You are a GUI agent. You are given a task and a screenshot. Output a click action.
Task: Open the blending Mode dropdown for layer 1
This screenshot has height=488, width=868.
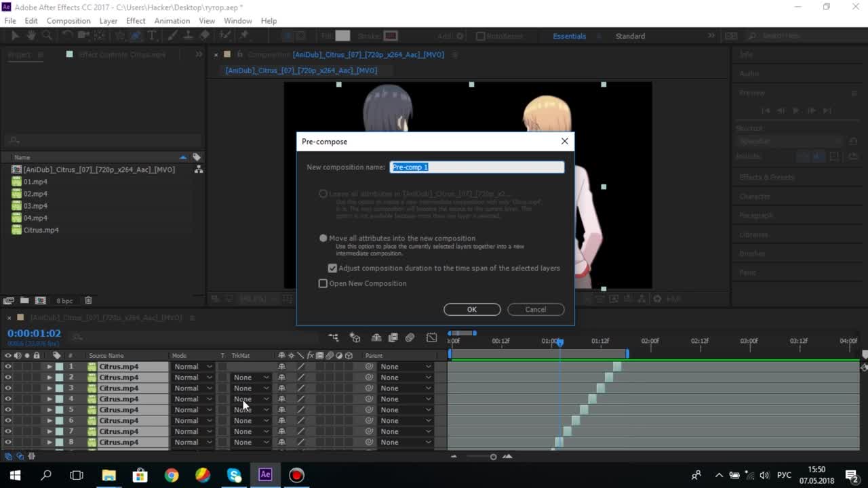193,367
